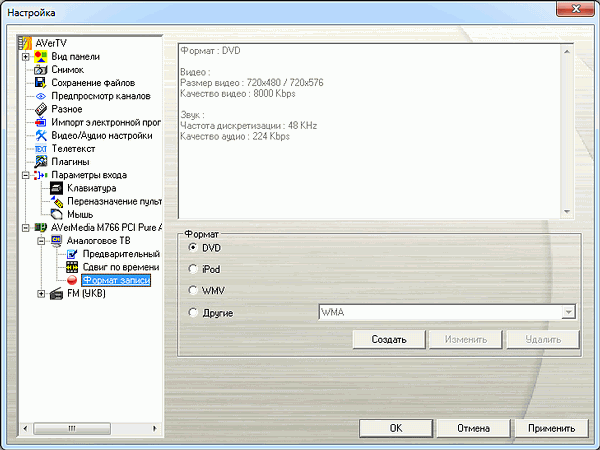
Task: Open Телетекст settings
Action: click(73, 148)
